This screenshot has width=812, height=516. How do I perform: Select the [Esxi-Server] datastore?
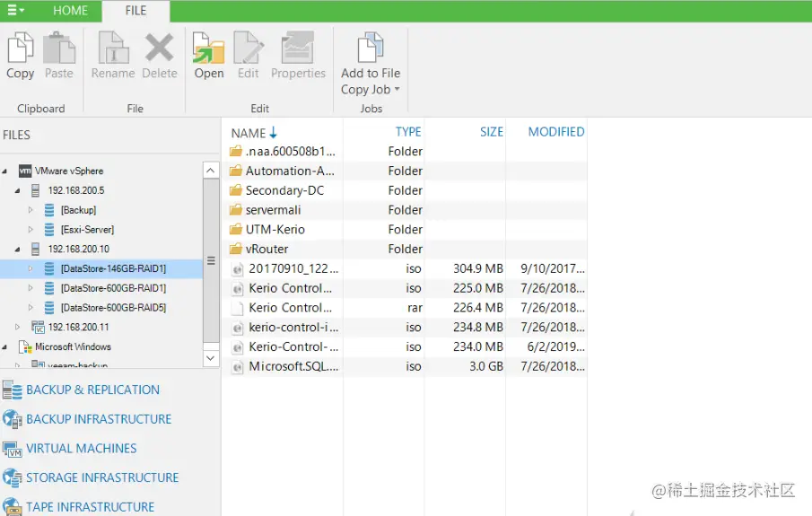[x=87, y=230]
